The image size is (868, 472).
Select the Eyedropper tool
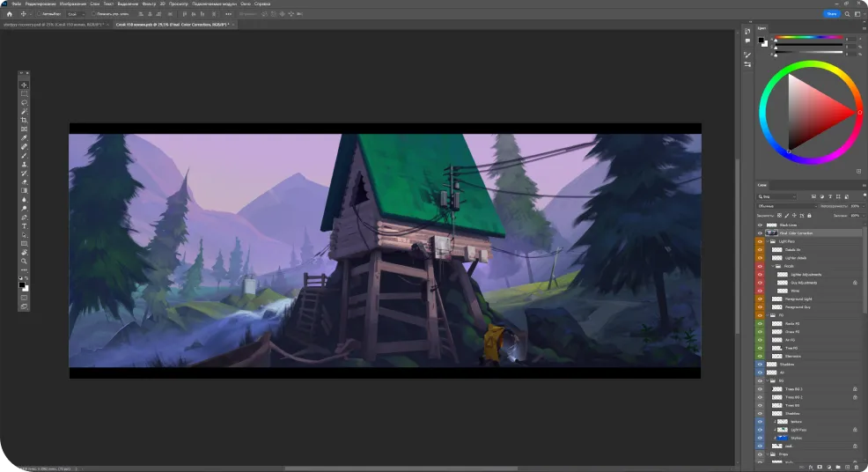pos(24,137)
